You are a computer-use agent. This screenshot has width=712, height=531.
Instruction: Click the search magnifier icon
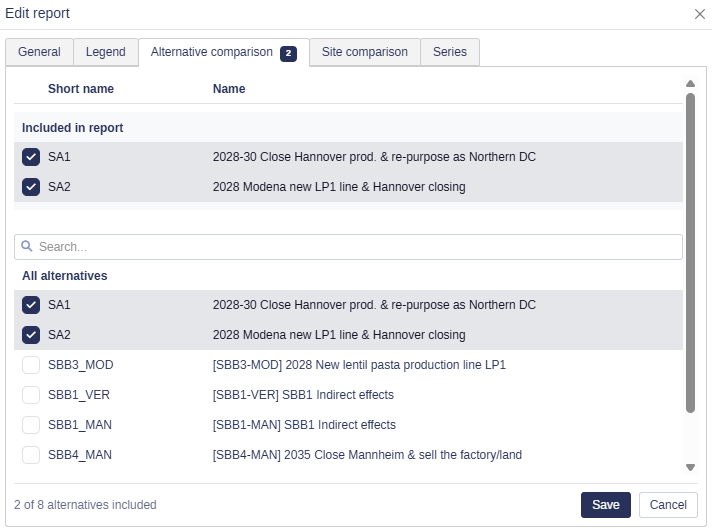27,246
